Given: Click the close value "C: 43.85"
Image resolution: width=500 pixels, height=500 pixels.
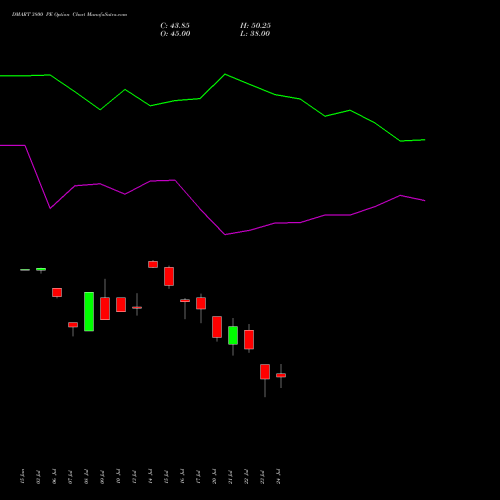Looking at the screenshot, I should 175,26.
